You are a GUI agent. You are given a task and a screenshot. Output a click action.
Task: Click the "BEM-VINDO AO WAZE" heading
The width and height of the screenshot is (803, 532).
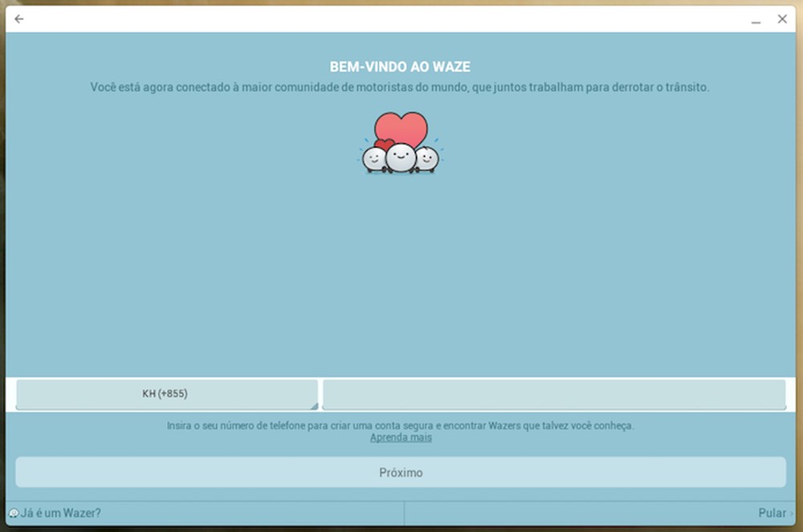coord(401,67)
